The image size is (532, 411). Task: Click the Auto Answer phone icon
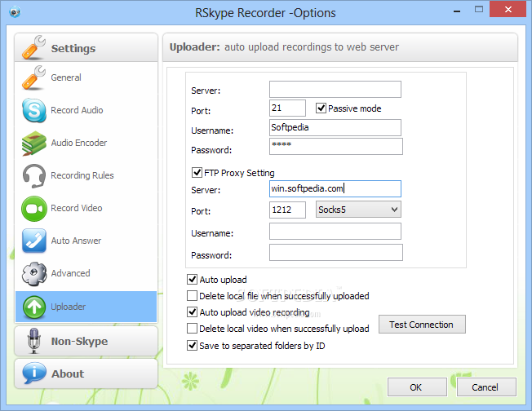[34, 241]
